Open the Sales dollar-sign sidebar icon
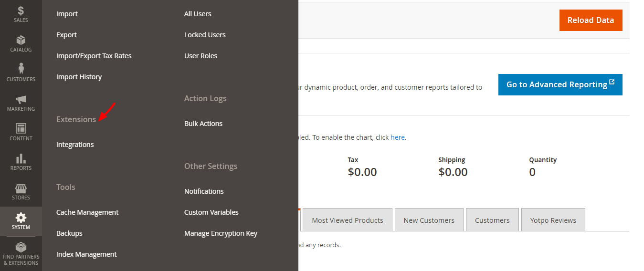The width and height of the screenshot is (644, 271). click(21, 10)
